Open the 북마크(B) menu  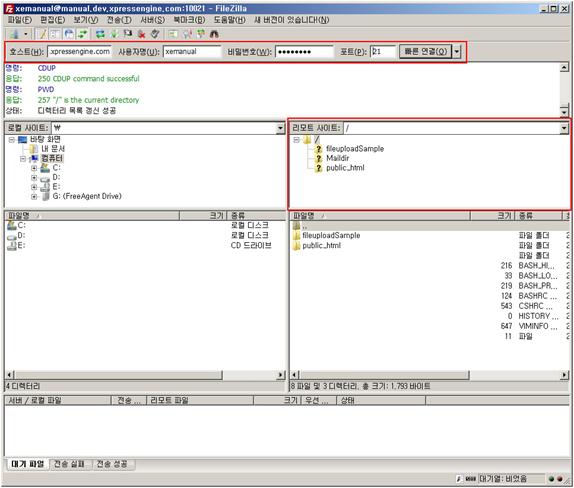pos(189,20)
